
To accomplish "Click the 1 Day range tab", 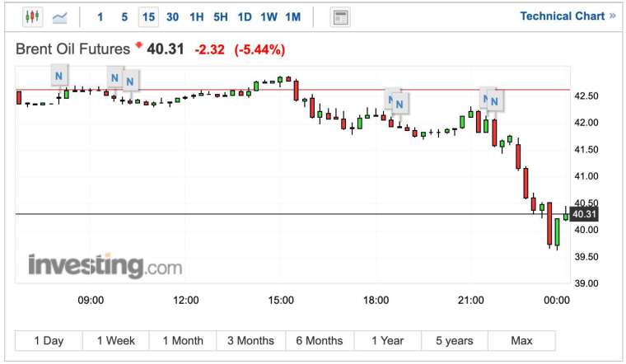I will 49,341.
